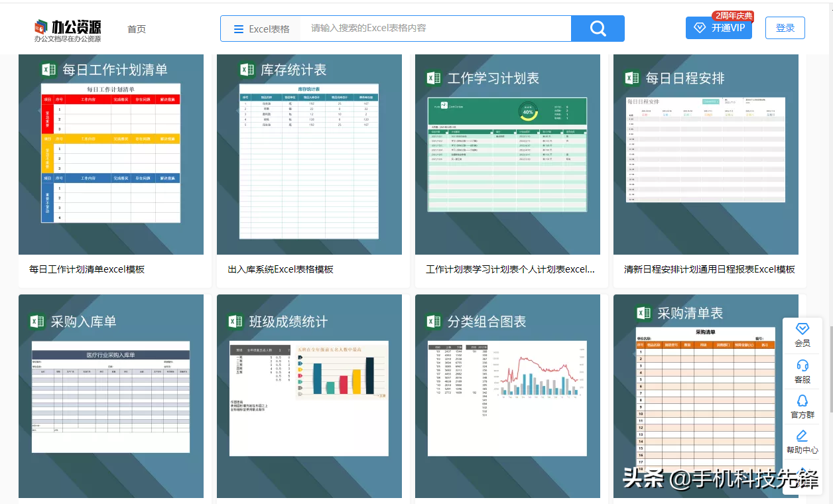Click Excel icon on 工作学习计划表 card
Screen dimensions: 833x504
tap(434, 78)
